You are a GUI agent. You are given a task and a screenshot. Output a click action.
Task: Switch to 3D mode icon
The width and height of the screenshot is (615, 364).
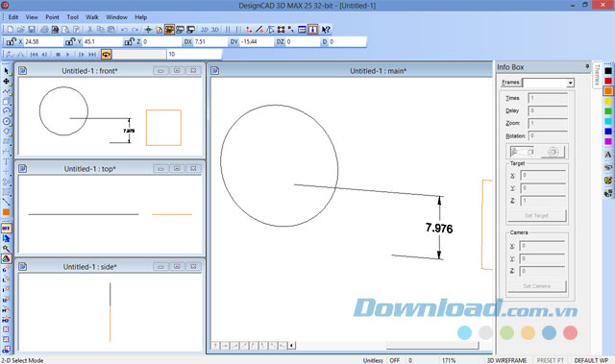(x=215, y=30)
